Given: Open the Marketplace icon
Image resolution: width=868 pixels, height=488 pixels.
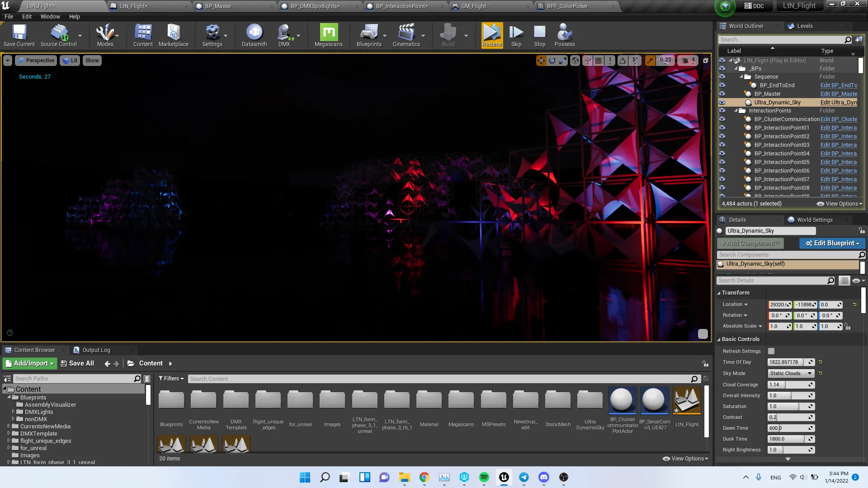Looking at the screenshot, I should click(174, 35).
